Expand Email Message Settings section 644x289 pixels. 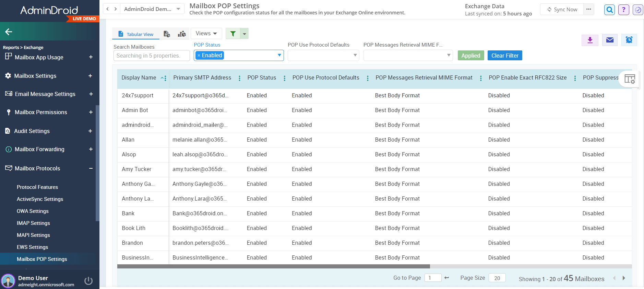click(91, 94)
